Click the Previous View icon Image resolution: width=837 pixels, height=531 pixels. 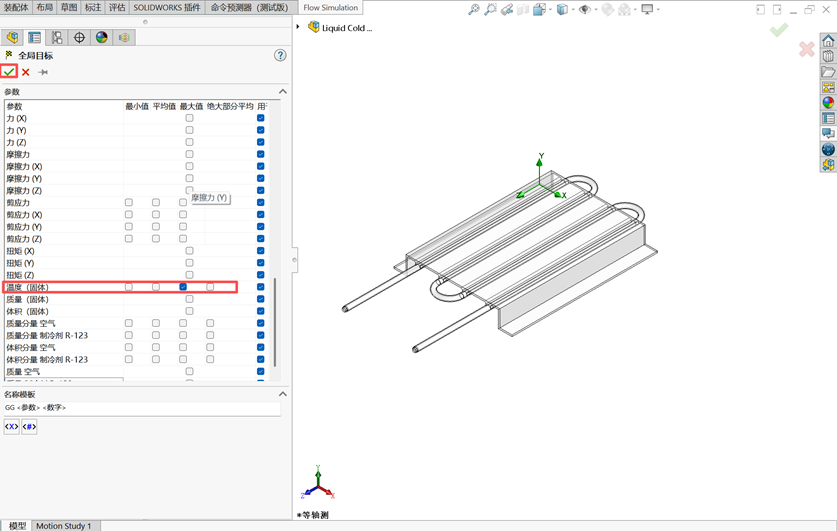507,9
